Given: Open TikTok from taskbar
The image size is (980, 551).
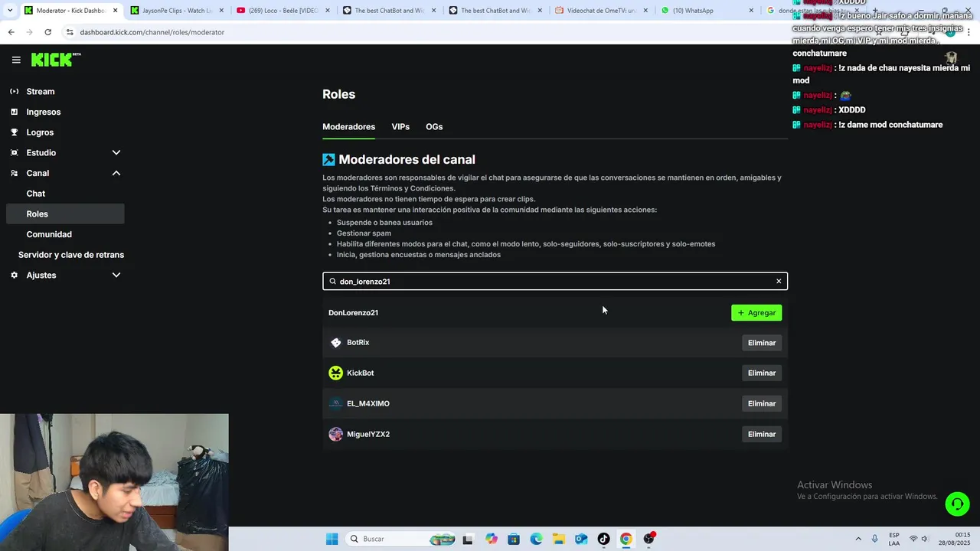Looking at the screenshot, I should tap(603, 539).
